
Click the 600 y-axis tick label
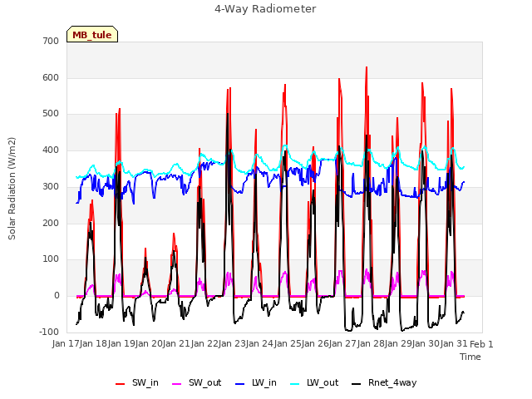pyautogui.click(x=51, y=77)
